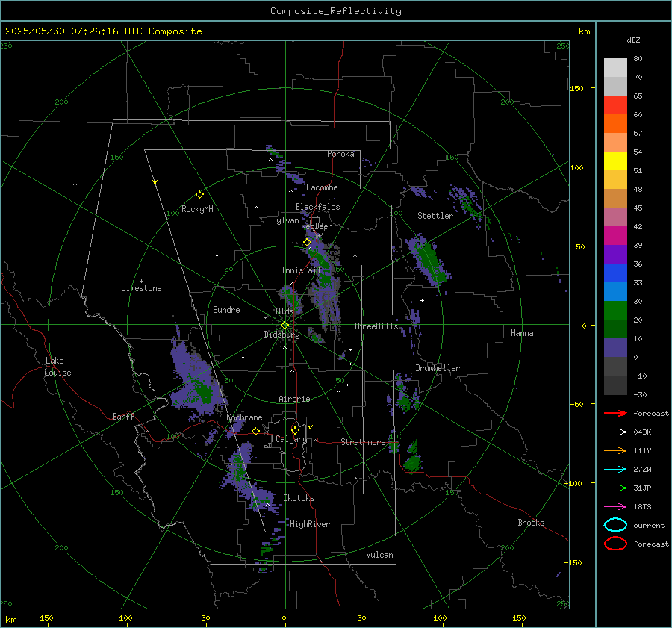The image size is (672, 628).
Task: Click the dBZ legend heading
Action: pos(633,40)
